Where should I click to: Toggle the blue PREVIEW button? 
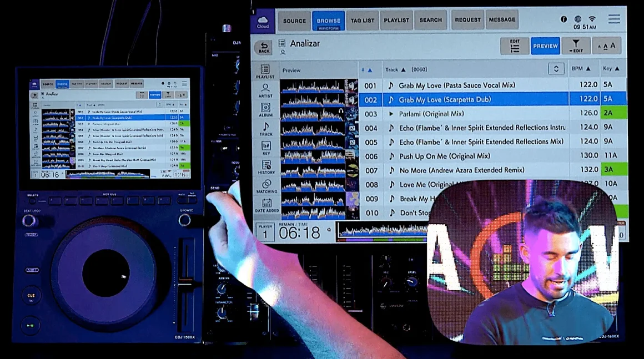pyautogui.click(x=545, y=46)
